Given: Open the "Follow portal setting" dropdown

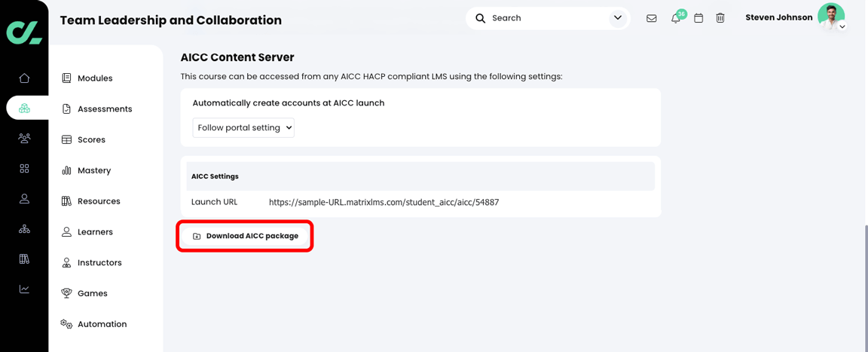Looking at the screenshot, I should [x=243, y=127].
